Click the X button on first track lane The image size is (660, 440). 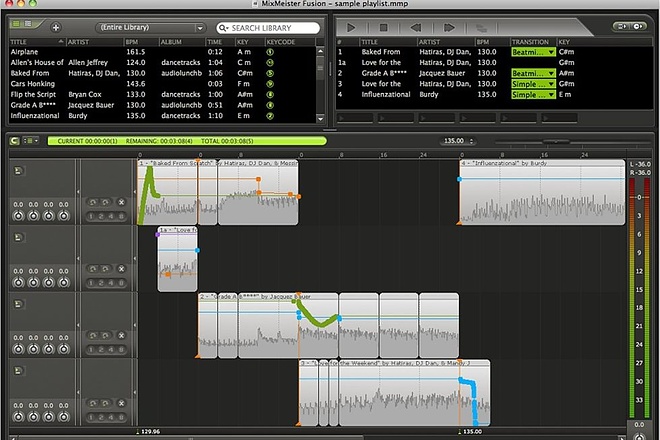121,202
